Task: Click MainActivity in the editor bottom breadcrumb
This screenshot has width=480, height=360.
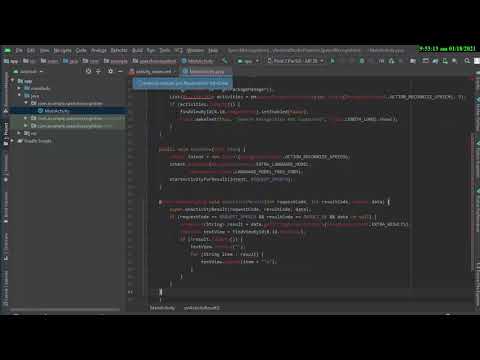Action: pos(162,308)
